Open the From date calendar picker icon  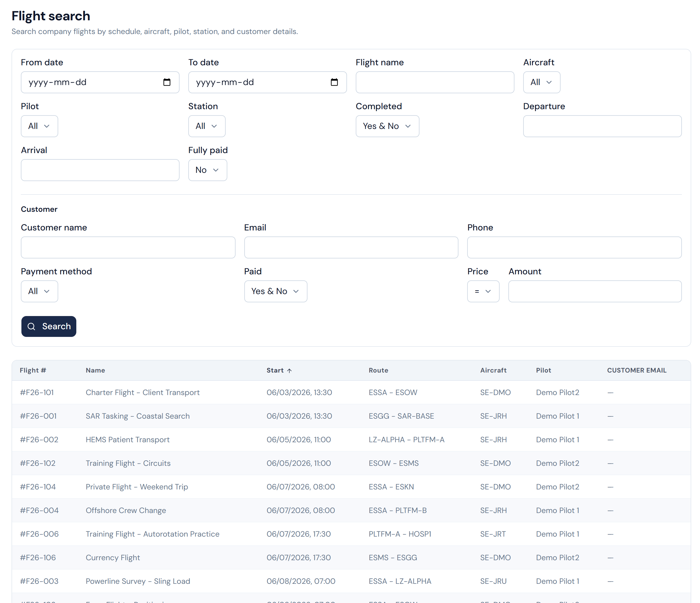tap(167, 82)
